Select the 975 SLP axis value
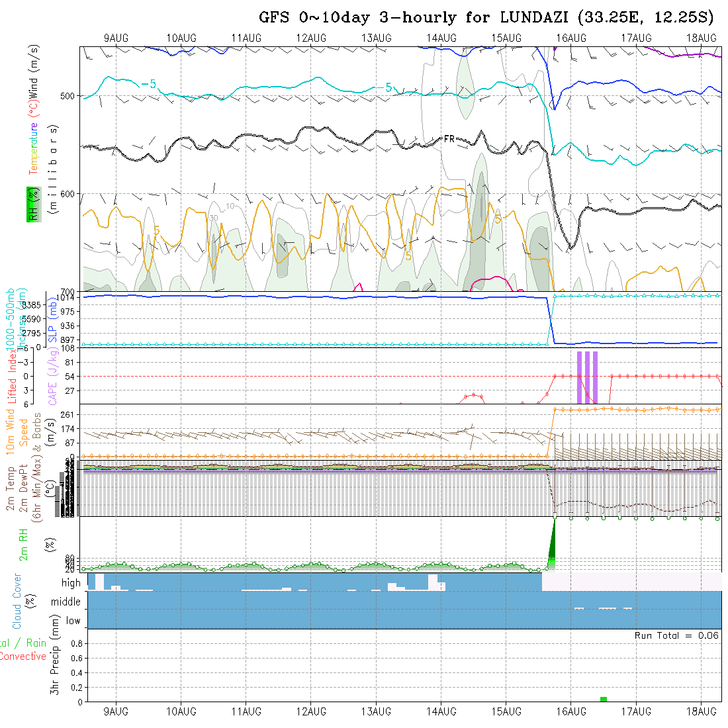Viewport: 728px width, 728px height. [x=68, y=312]
